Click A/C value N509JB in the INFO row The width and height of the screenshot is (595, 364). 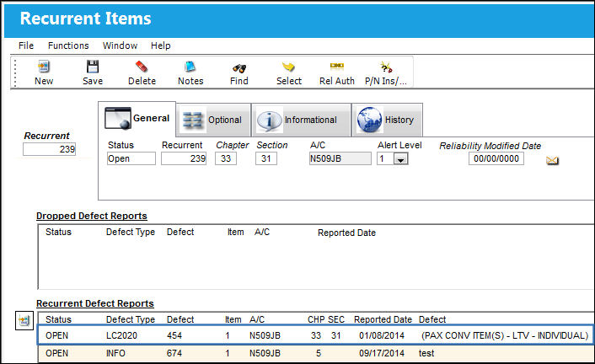[x=265, y=353]
